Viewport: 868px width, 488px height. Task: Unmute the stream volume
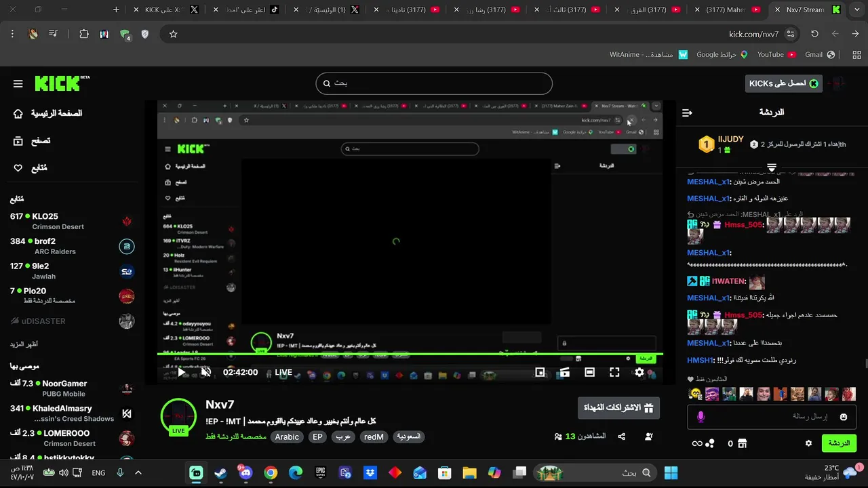pos(206,372)
